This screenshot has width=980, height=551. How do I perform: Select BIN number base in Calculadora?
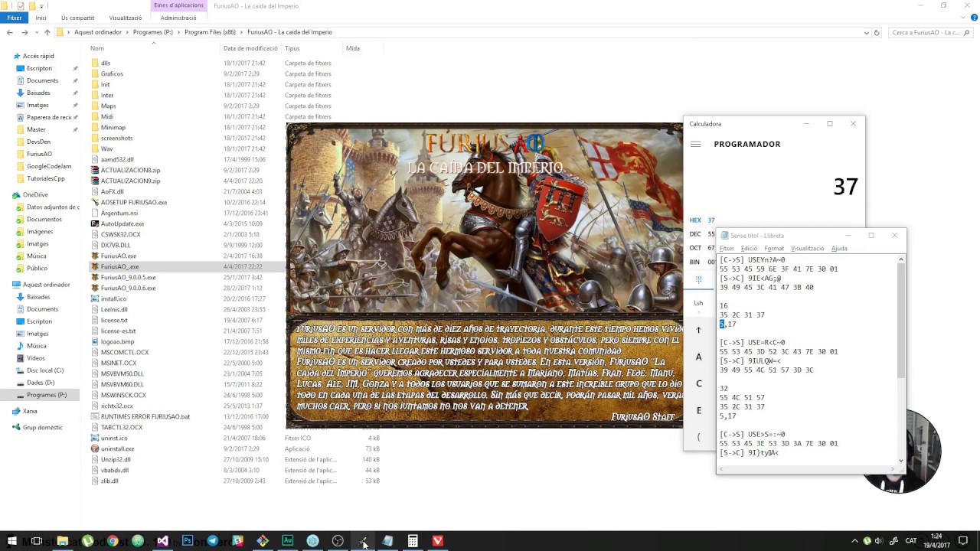[701, 262]
